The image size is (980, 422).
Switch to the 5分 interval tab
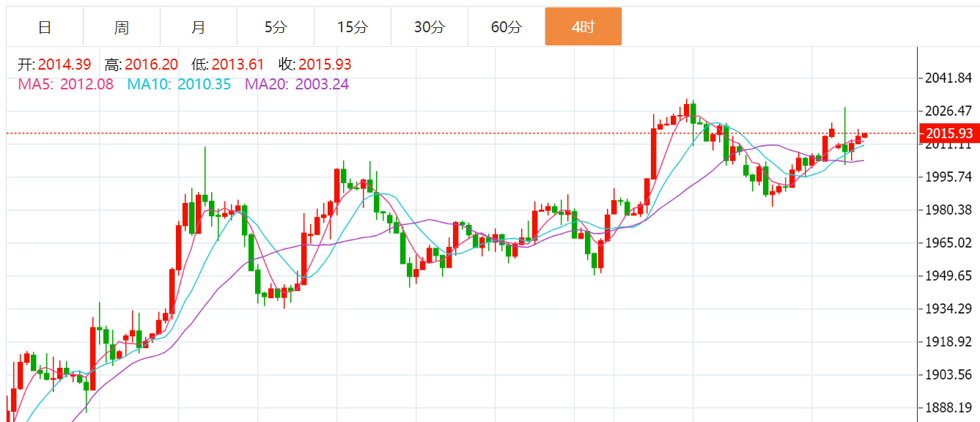(x=276, y=27)
